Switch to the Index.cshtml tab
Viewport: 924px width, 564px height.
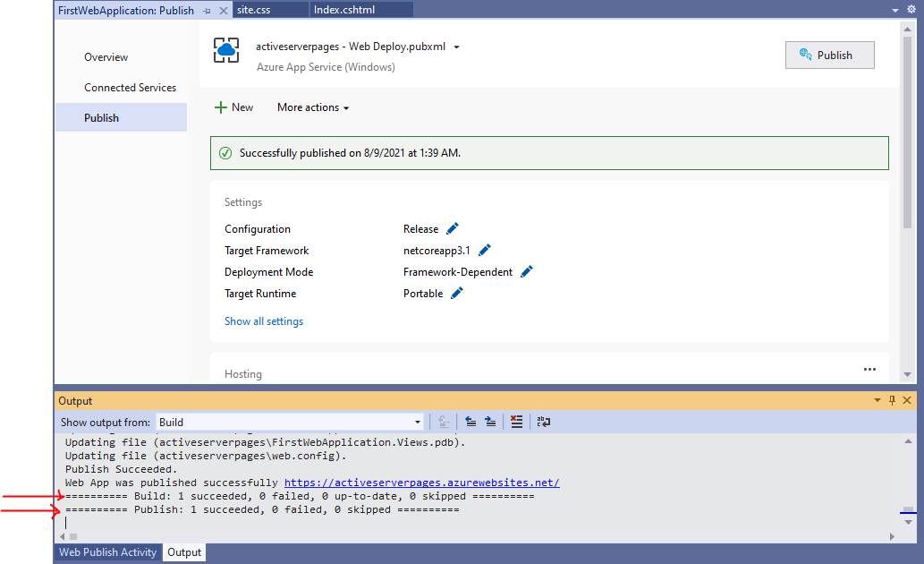361,10
